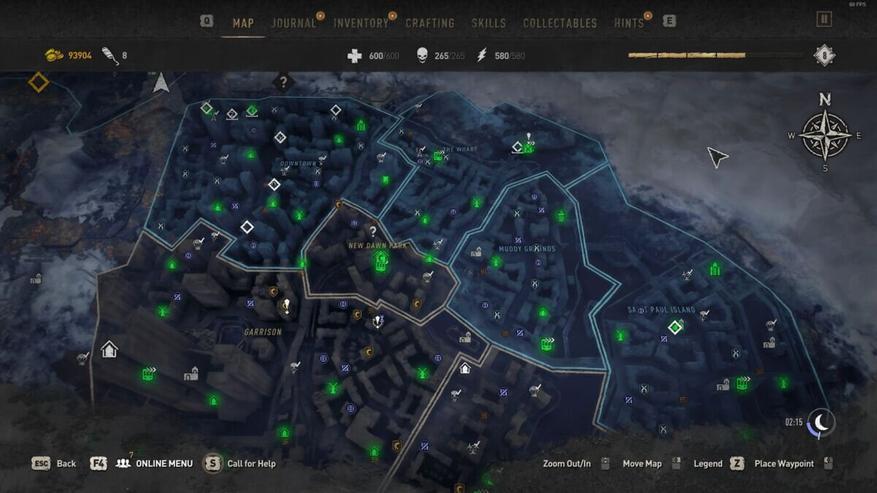This screenshot has width=877, height=493.
Task: Click the experience progress bar
Action: [x=716, y=55]
